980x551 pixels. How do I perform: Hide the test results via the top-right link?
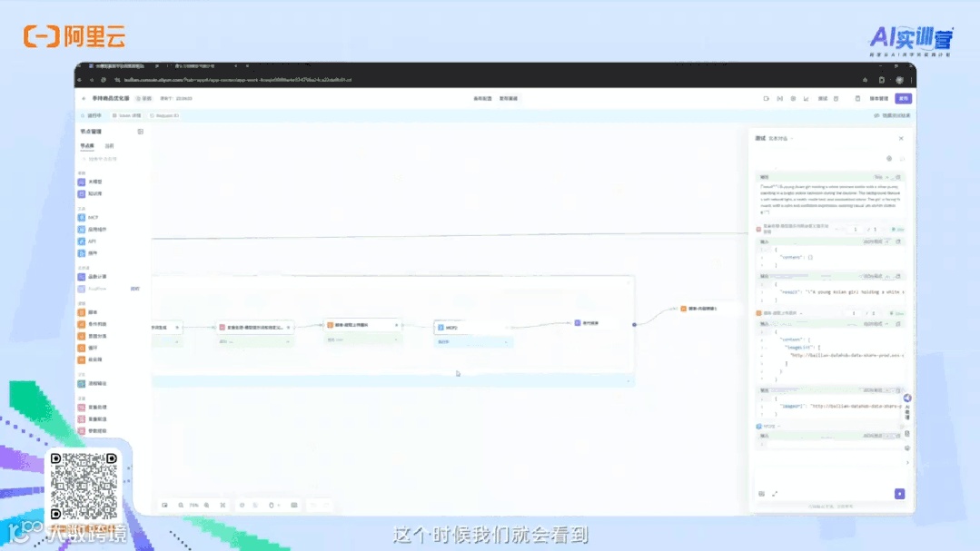click(x=892, y=115)
